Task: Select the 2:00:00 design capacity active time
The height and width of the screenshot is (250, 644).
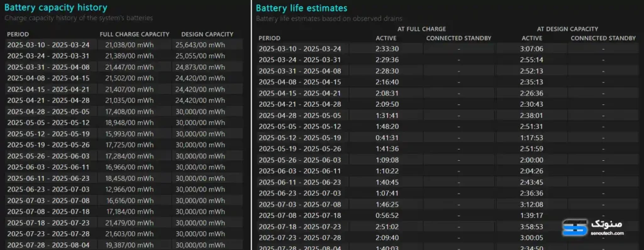Action: tap(531, 160)
